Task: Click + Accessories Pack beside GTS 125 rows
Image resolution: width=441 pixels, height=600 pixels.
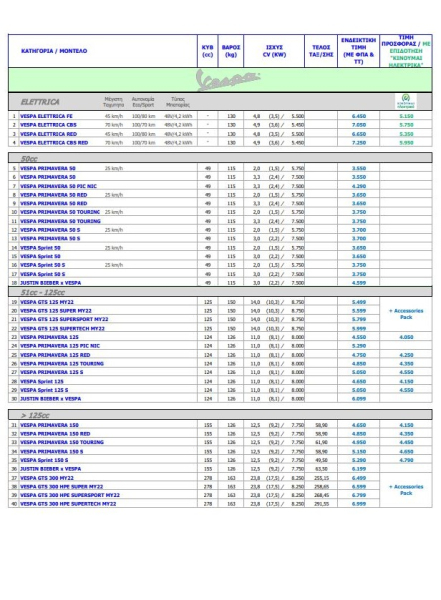Action: (x=406, y=314)
